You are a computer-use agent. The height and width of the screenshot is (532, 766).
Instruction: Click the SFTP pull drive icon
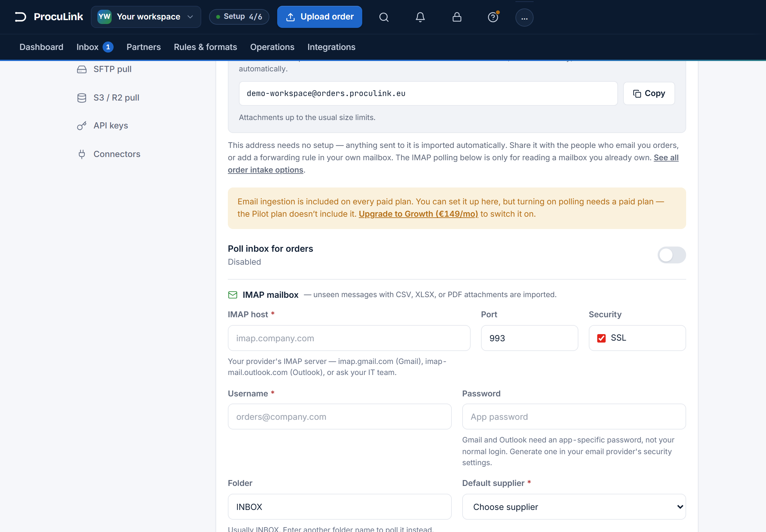pyautogui.click(x=82, y=69)
